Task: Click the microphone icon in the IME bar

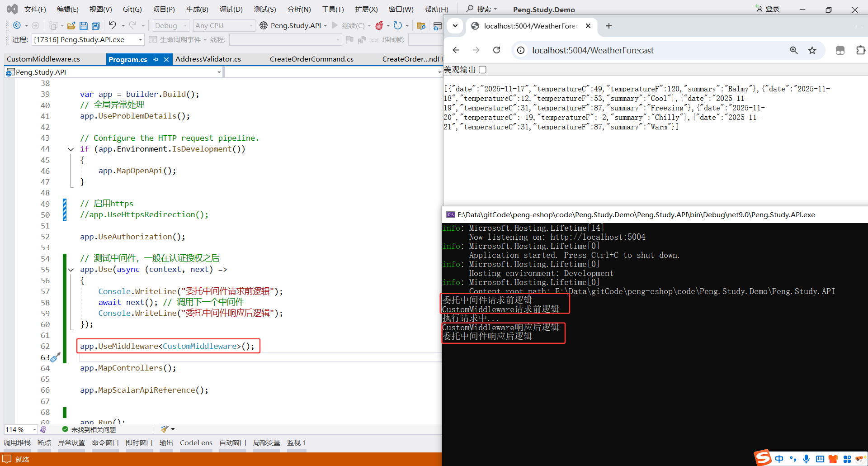Action: 806,459
